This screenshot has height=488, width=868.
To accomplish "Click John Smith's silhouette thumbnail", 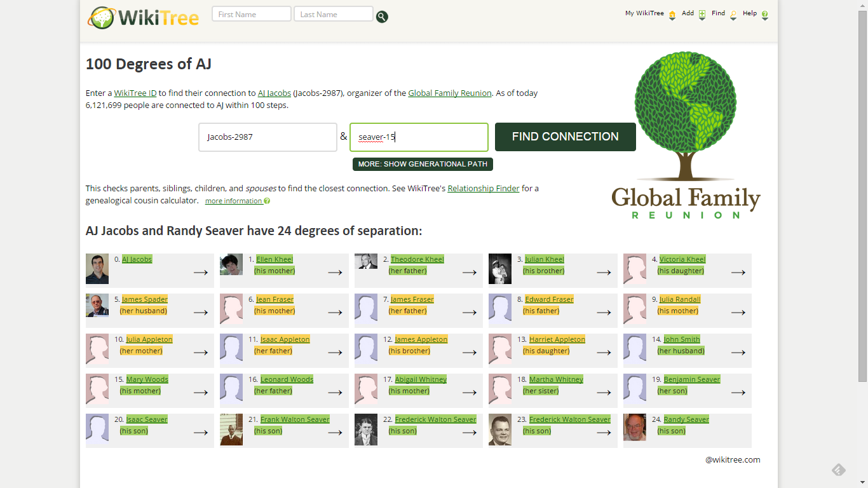I will point(635,349).
